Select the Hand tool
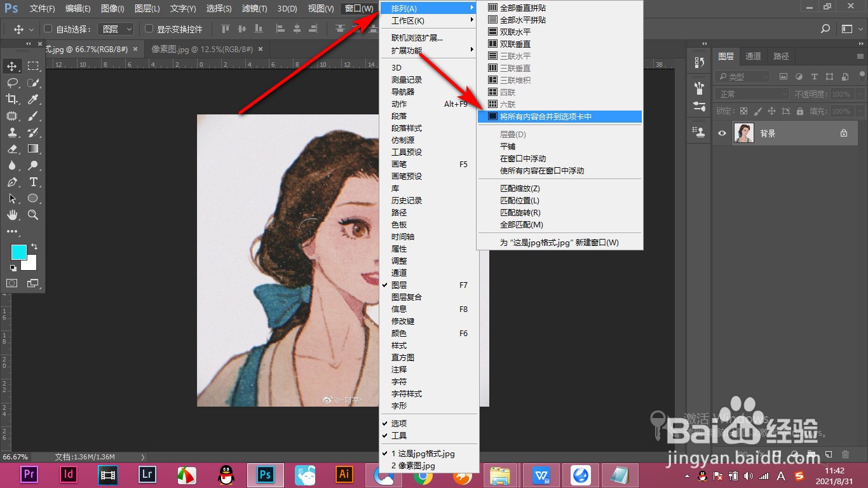The width and height of the screenshot is (868, 488). (12, 215)
